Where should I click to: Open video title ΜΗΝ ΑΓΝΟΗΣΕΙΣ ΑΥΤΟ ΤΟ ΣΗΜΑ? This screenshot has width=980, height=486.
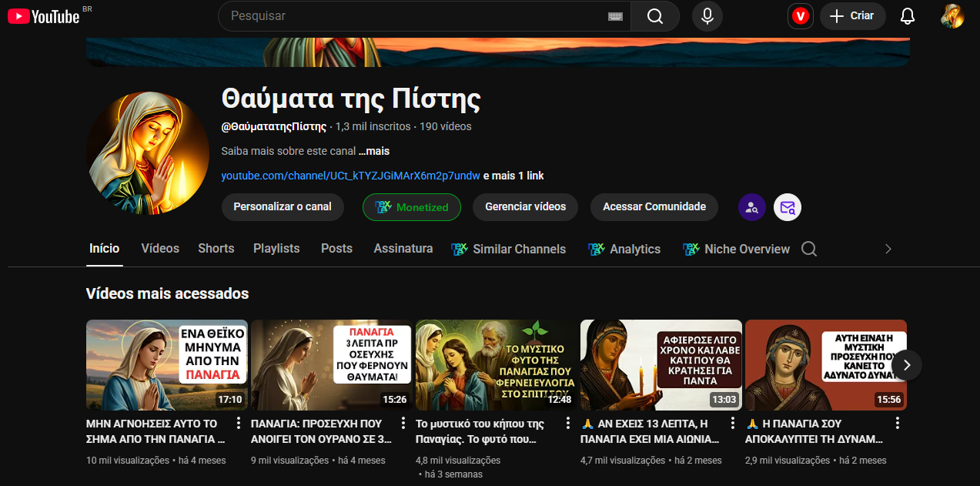pyautogui.click(x=156, y=431)
